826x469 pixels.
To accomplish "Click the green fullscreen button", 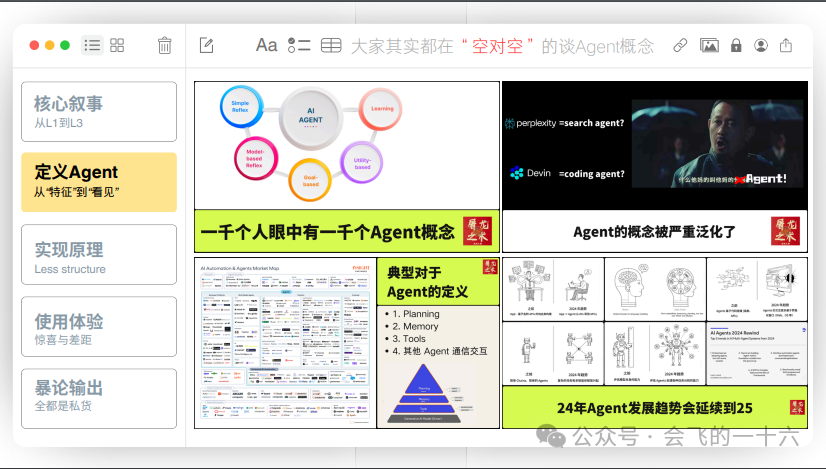I will pyautogui.click(x=65, y=45).
